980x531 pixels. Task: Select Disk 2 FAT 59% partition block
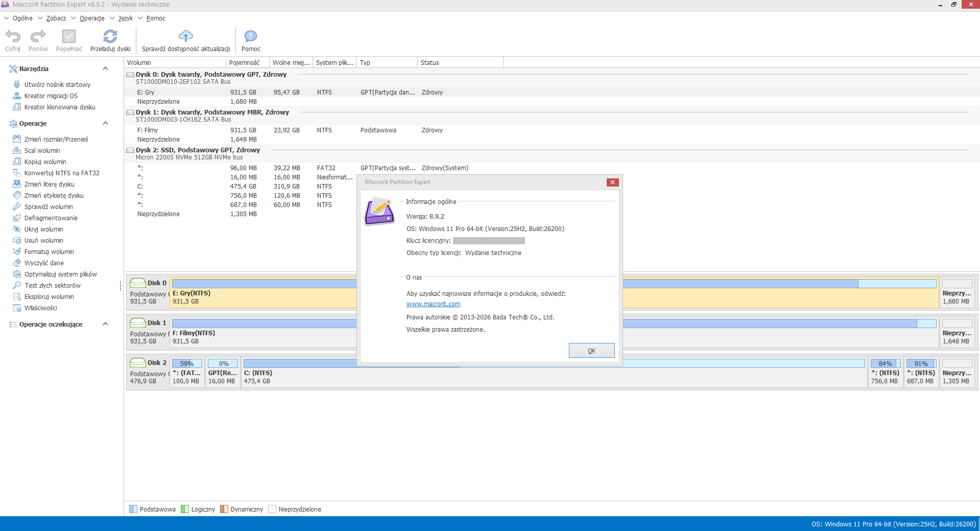187,372
